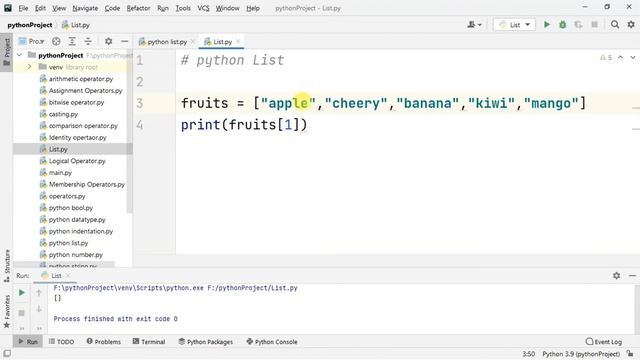The image size is (640, 360).
Task: Hide the Project panel with minus icon
Action: point(124,41)
